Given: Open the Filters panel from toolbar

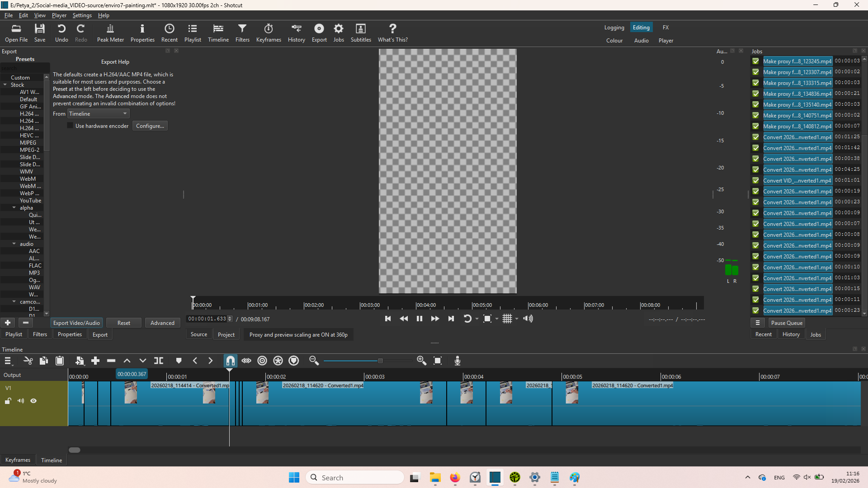Looking at the screenshot, I should pos(242,33).
